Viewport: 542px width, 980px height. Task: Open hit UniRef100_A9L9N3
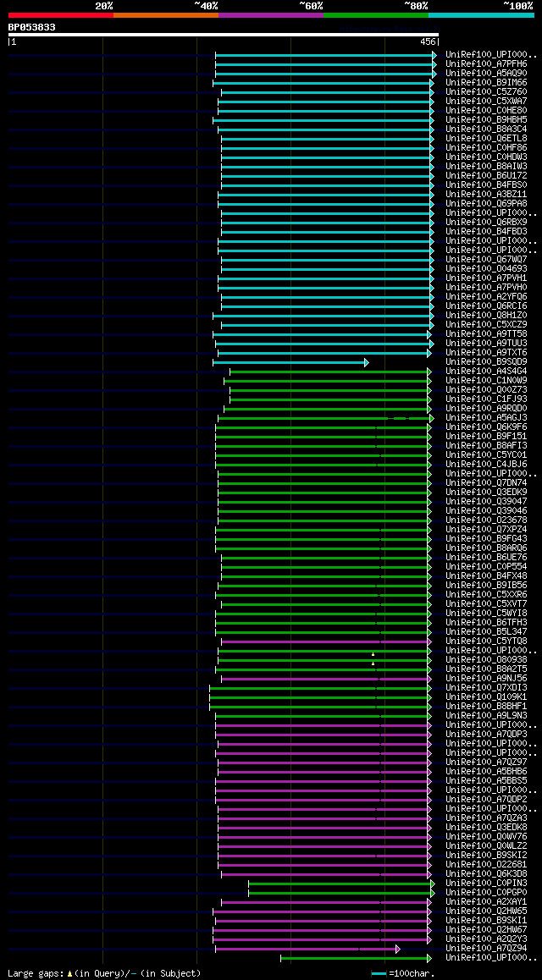(486, 716)
